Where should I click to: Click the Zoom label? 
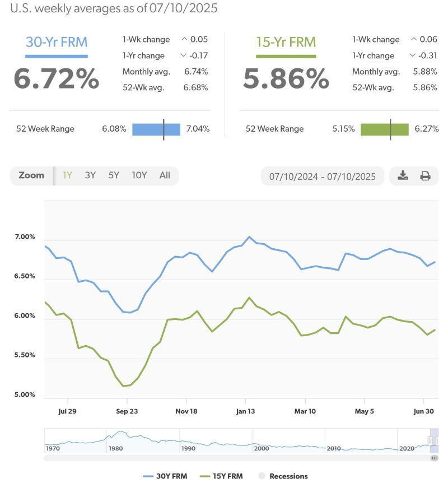point(31,175)
